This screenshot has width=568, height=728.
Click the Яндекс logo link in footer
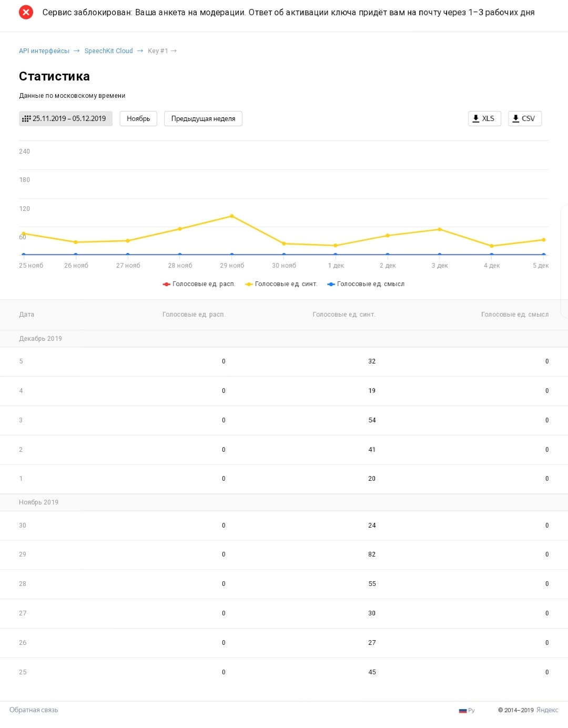[x=543, y=710]
